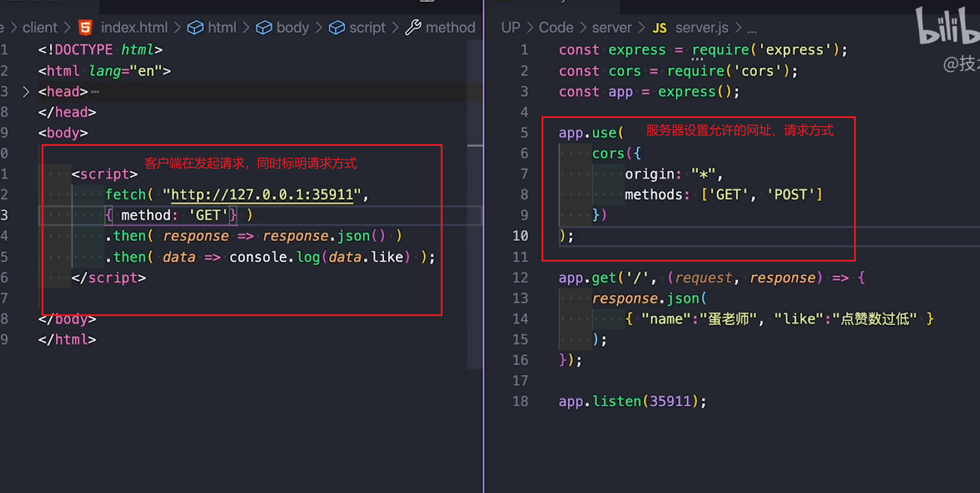The height and width of the screenshot is (493, 980).
Task: Select the method breadcrumb item
Action: 451,27
